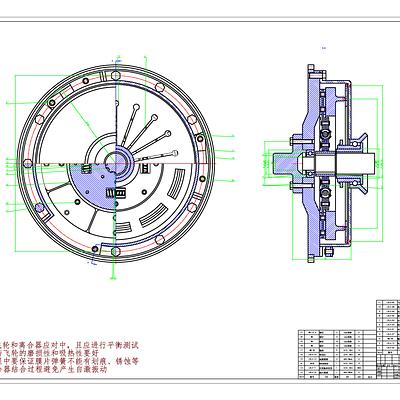Click the note line mentioning 膜片弹簧

click(x=69, y=361)
